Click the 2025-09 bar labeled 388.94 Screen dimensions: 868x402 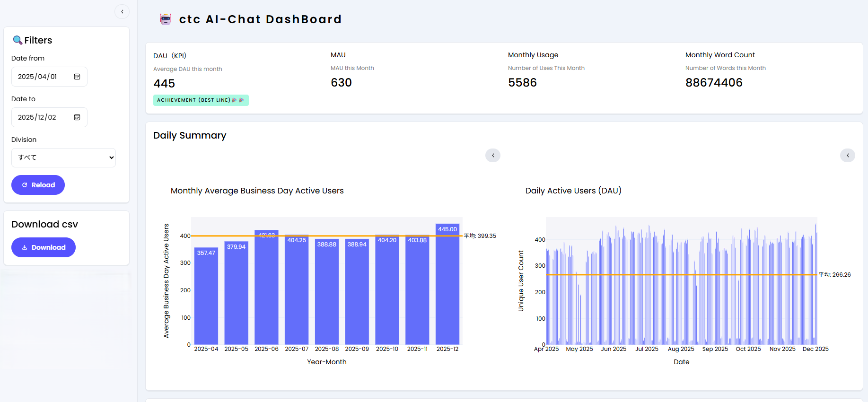tap(357, 292)
